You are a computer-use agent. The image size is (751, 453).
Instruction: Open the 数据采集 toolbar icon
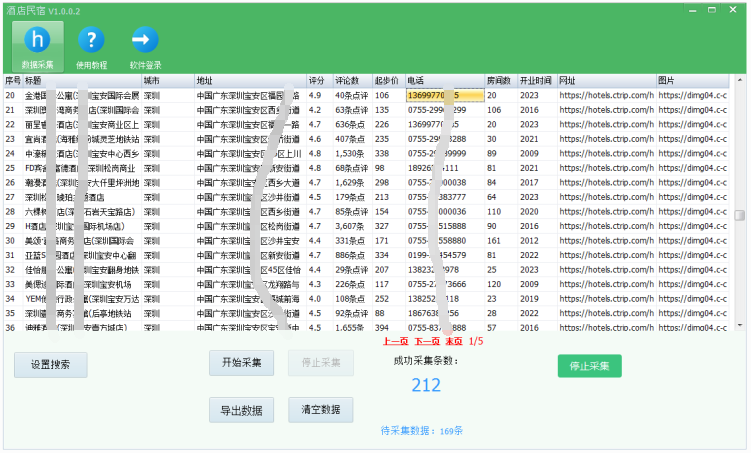pyautogui.click(x=37, y=47)
